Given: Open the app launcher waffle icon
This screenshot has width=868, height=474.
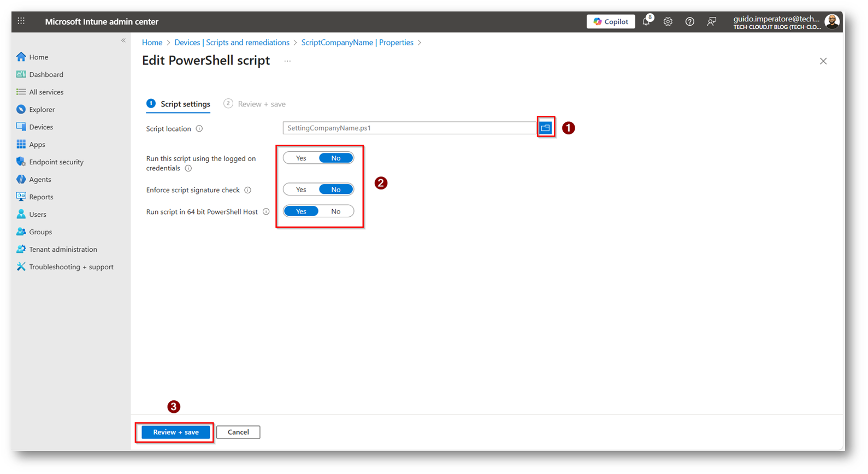Looking at the screenshot, I should point(21,21).
